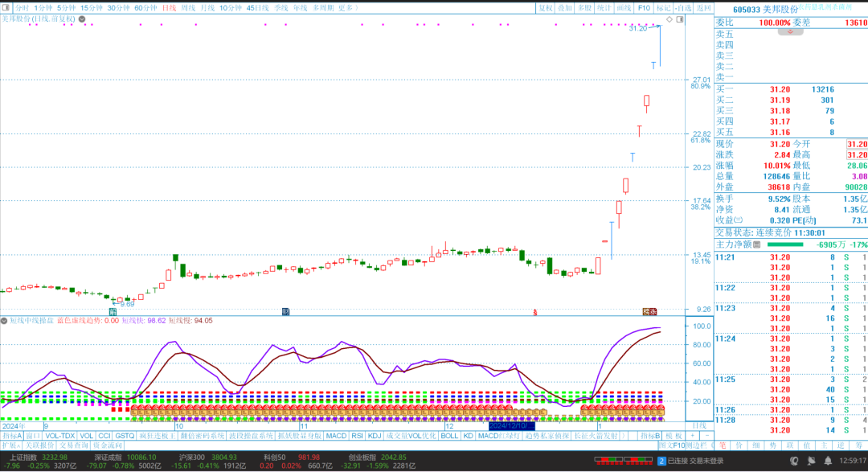Switch to 1分钟 period
Viewport: 868px width, 472px height.
click(x=43, y=8)
